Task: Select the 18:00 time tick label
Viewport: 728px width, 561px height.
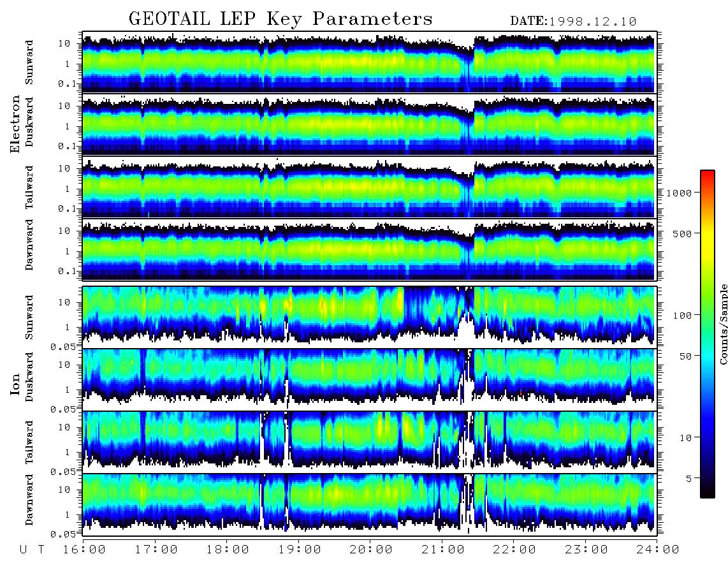Action: tap(228, 550)
